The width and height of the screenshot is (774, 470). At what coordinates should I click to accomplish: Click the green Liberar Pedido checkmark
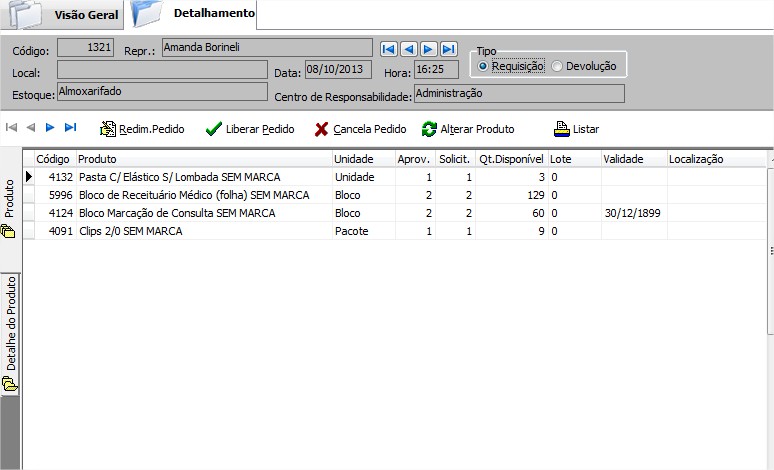pos(213,129)
